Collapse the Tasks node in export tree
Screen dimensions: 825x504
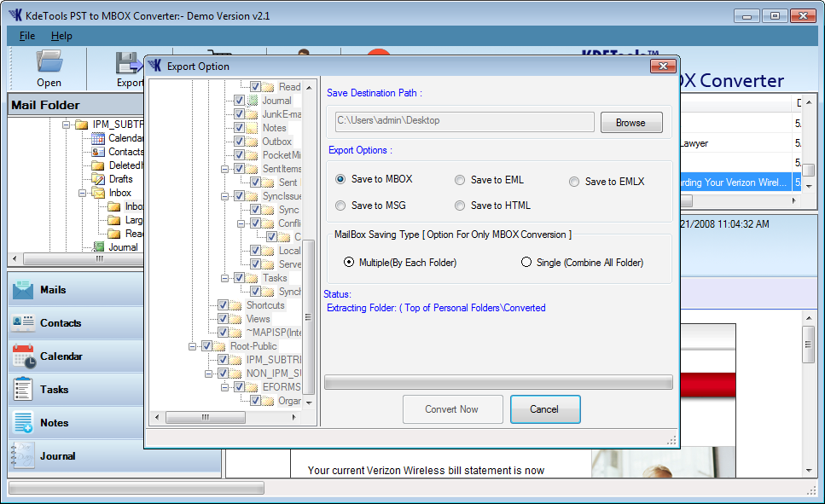(x=226, y=278)
